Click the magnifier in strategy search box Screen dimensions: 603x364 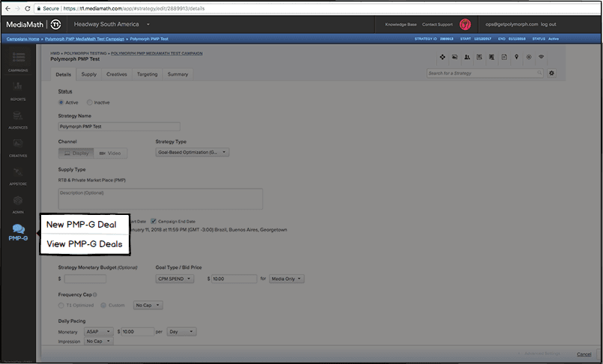[x=539, y=73]
